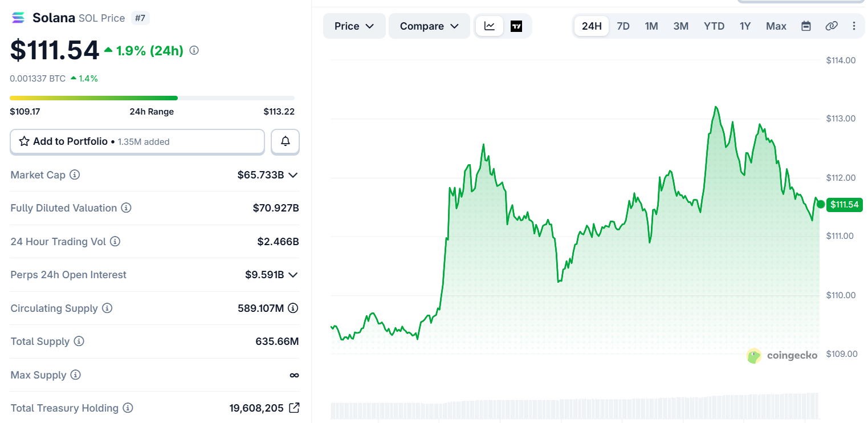868x423 pixels.
Task: Select the 1Y timeframe tab
Action: (x=745, y=26)
